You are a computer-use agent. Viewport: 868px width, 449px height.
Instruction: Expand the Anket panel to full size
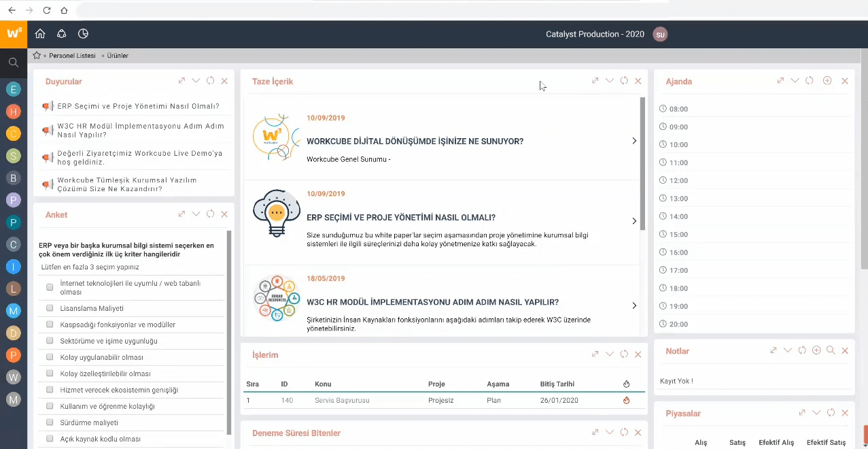point(181,214)
